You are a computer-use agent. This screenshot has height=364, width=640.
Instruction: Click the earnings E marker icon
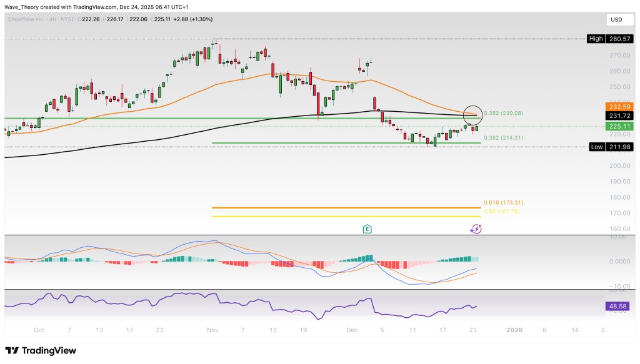[367, 229]
